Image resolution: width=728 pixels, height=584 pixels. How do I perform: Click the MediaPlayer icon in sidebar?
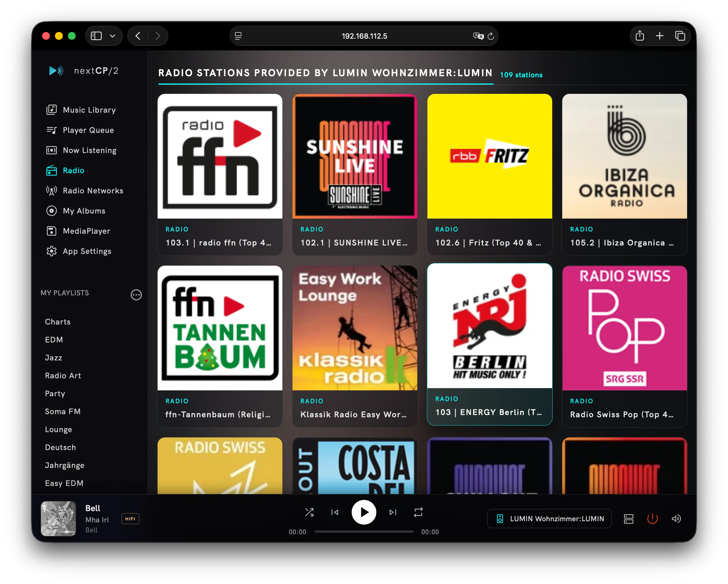51,231
